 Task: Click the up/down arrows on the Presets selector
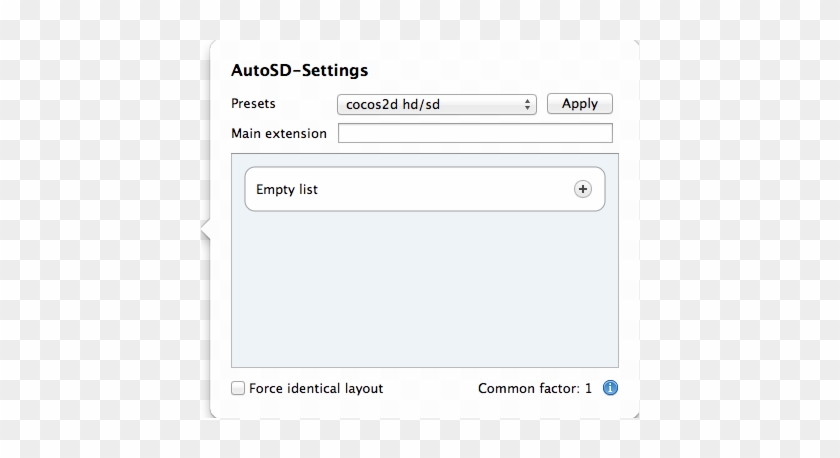coord(527,104)
